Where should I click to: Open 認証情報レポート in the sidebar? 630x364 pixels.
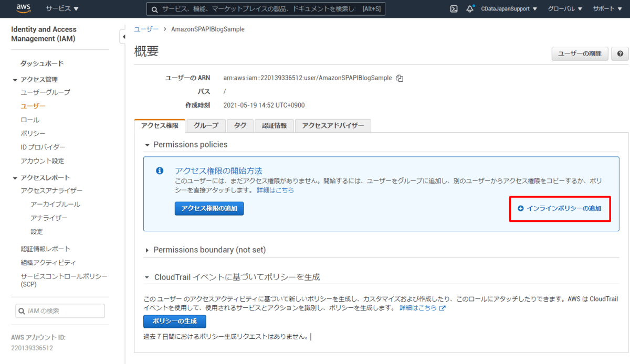[x=46, y=249]
